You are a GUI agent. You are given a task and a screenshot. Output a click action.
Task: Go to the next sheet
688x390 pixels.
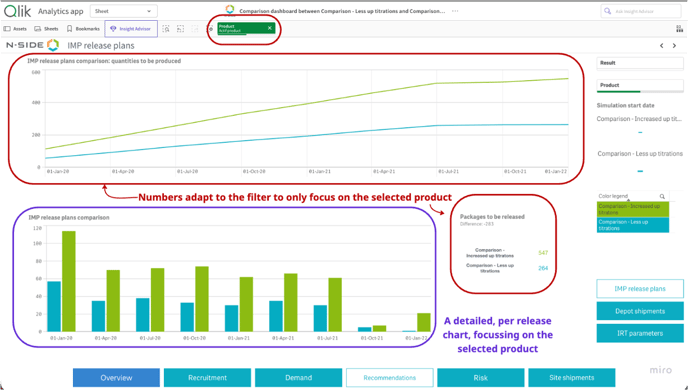pos(674,46)
